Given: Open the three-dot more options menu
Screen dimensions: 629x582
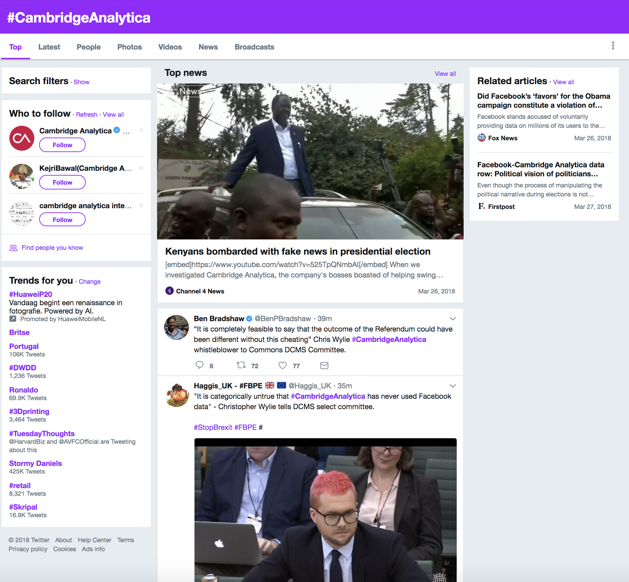Looking at the screenshot, I should (613, 46).
